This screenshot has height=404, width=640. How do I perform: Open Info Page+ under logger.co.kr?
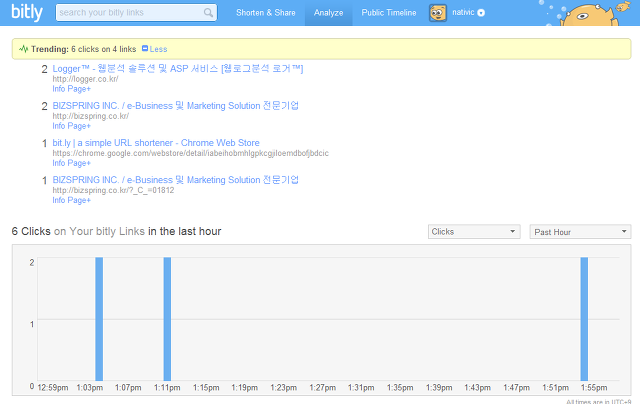72,89
